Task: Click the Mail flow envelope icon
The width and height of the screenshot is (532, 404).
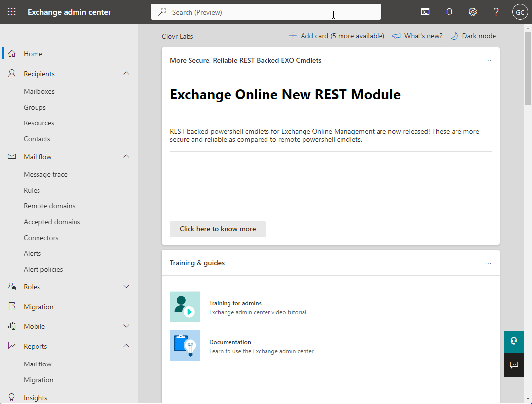Action: (x=12, y=156)
